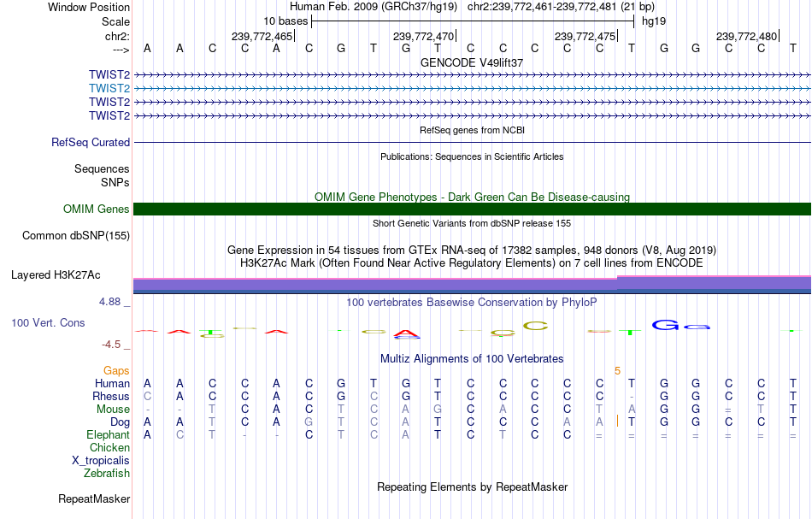Click the RepeatMasker track label
Screen dimensions: 812x519
[94, 499]
